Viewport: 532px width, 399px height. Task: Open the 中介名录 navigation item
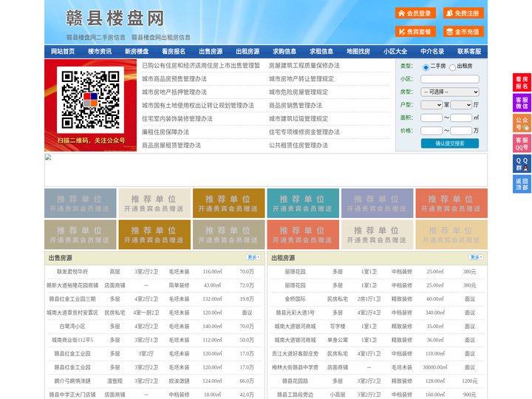point(432,52)
